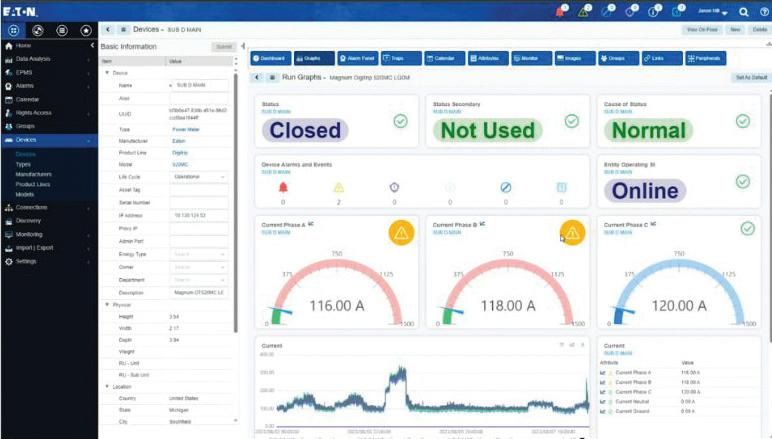Open Eaton manufacturer link
This screenshot has height=439, width=772.
pyautogui.click(x=179, y=141)
